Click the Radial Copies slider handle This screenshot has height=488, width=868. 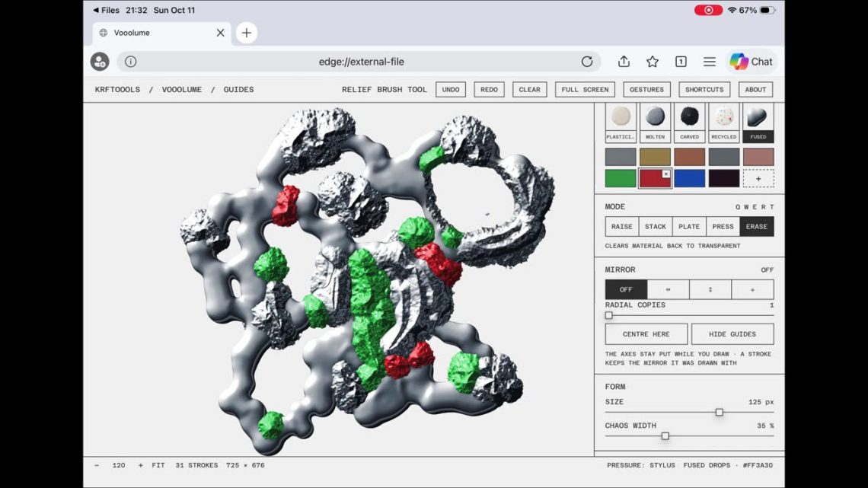tap(609, 315)
